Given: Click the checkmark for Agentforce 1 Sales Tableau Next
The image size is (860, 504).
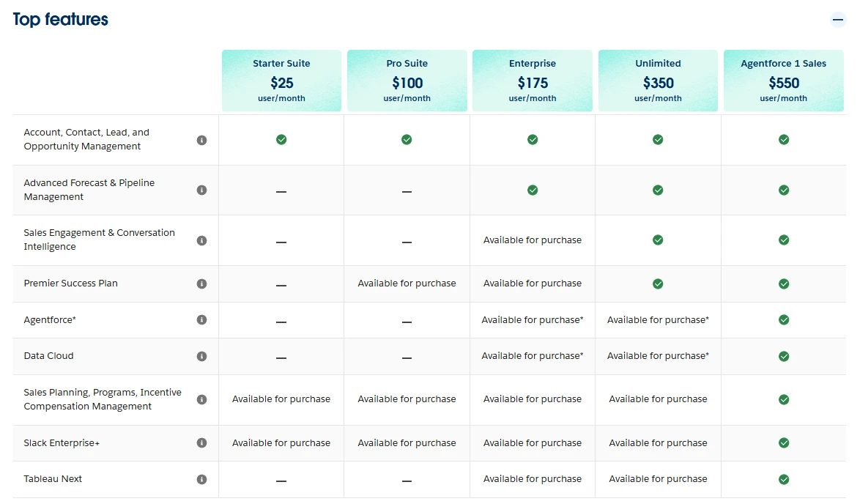Looking at the screenshot, I should point(784,478).
